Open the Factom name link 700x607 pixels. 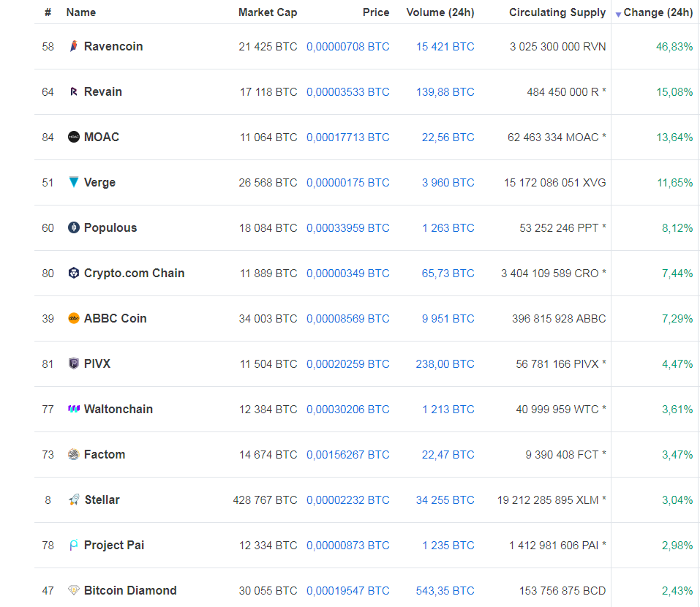coord(105,454)
